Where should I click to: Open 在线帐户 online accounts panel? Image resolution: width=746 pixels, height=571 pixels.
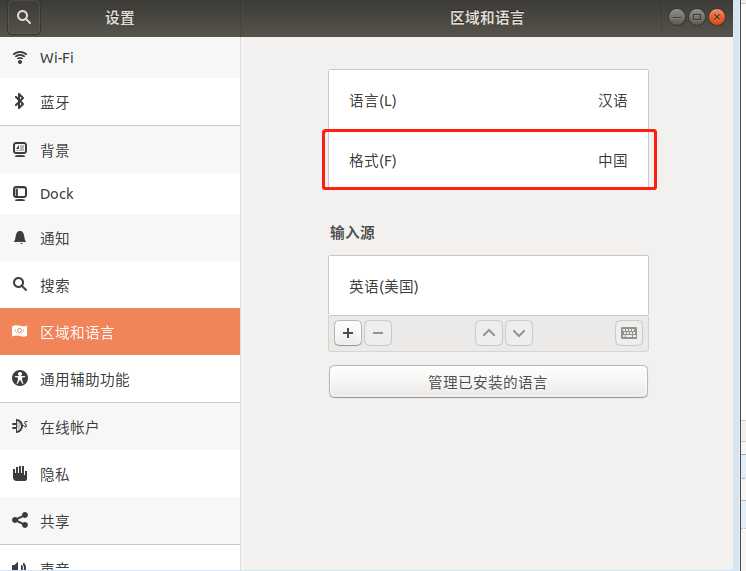(120, 427)
